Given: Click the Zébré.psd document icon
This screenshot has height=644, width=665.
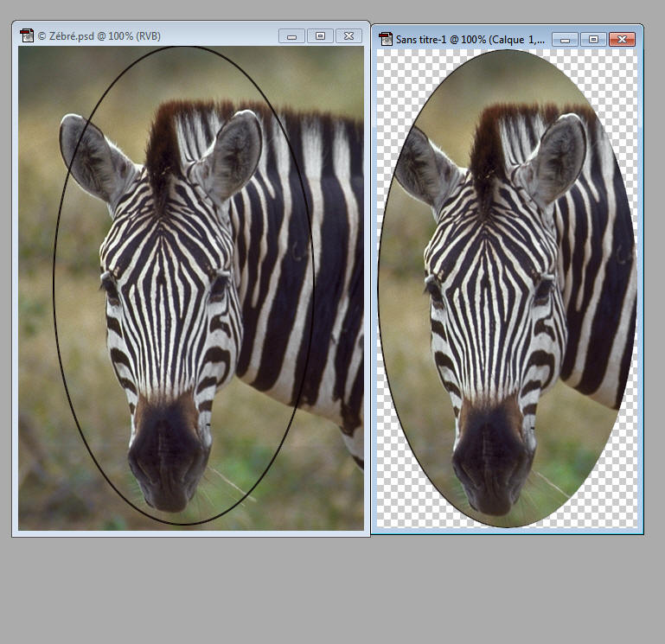Looking at the screenshot, I should pos(27,35).
